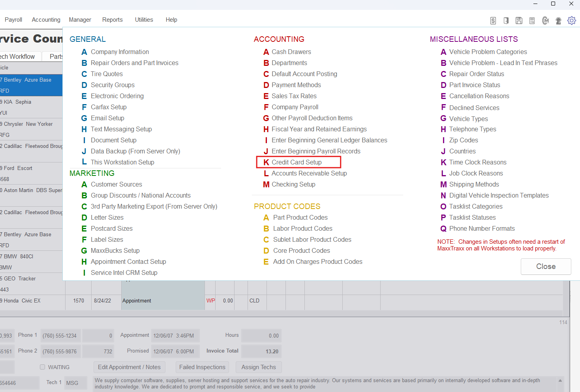Open Labor Product Codes list

[302, 229]
